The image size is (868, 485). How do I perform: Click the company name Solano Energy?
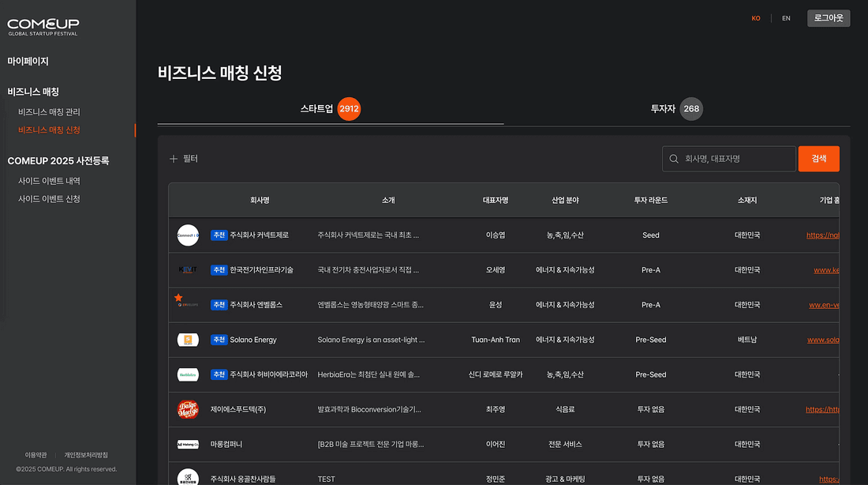(x=253, y=340)
